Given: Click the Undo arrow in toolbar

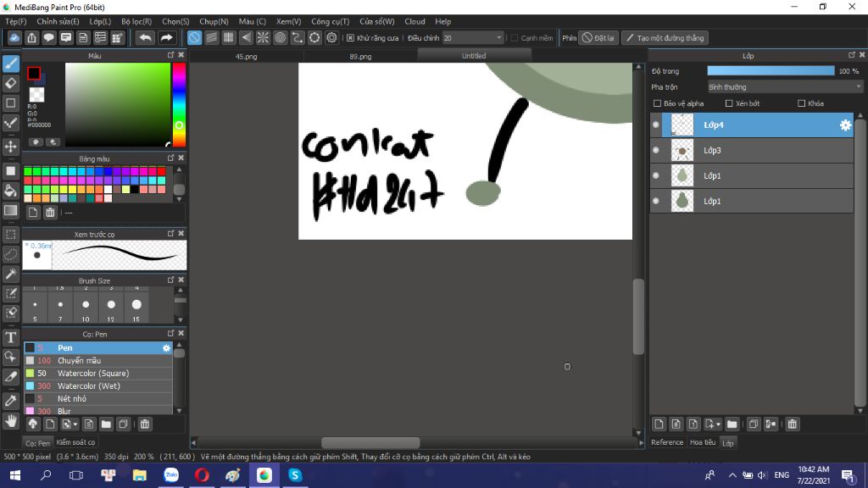Looking at the screenshot, I should (146, 38).
